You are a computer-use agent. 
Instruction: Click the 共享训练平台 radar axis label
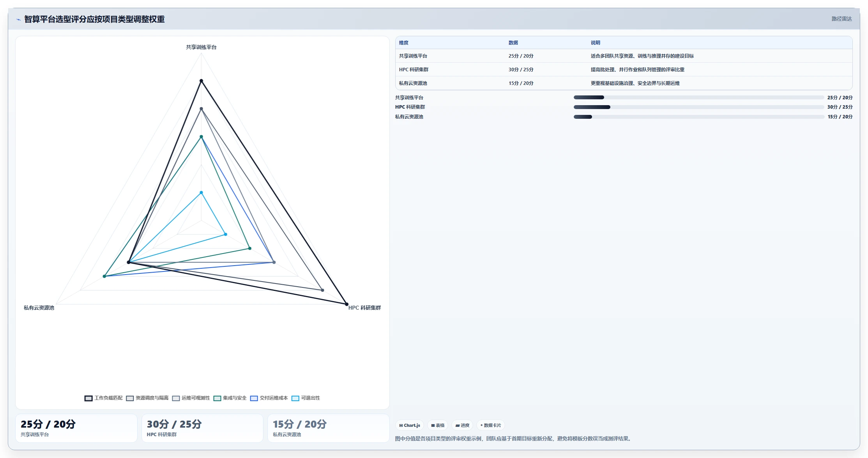pos(201,47)
